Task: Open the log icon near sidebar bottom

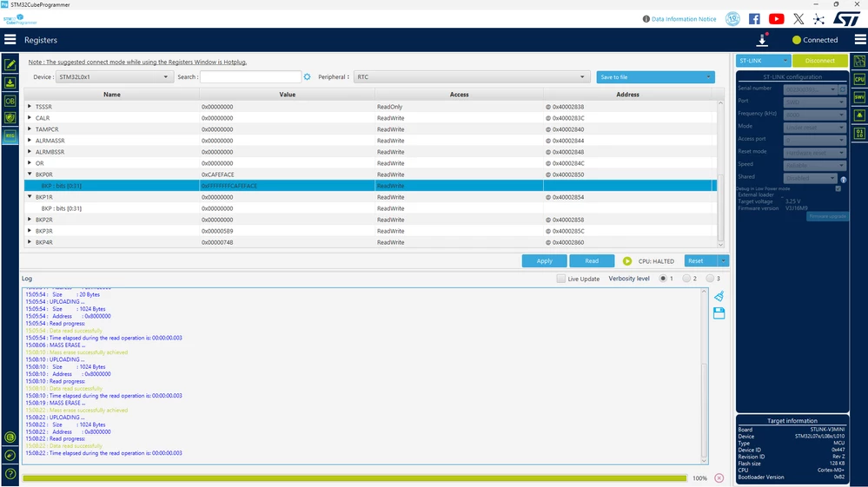Action: pyautogui.click(x=10, y=438)
